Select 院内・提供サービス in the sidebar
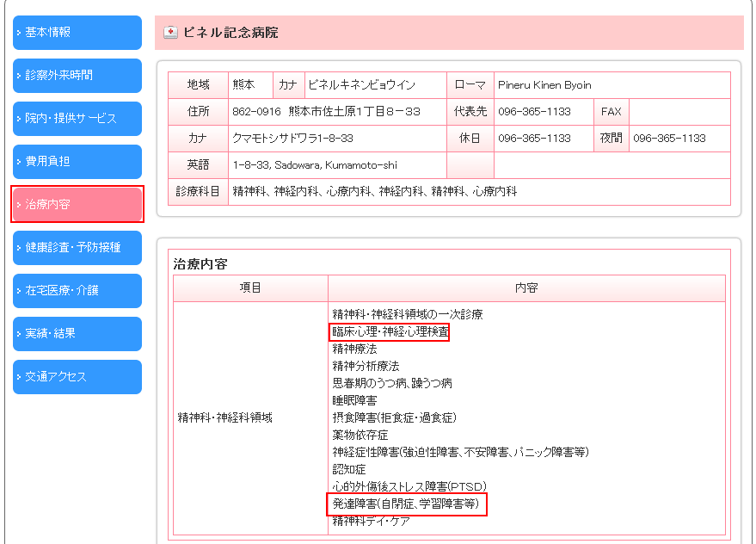This screenshot has width=756, height=544. tap(77, 118)
